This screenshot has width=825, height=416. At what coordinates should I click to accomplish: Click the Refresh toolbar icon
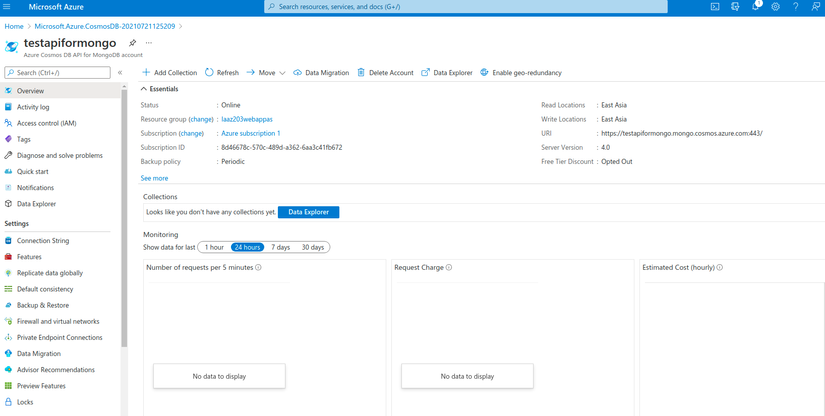[x=209, y=73]
